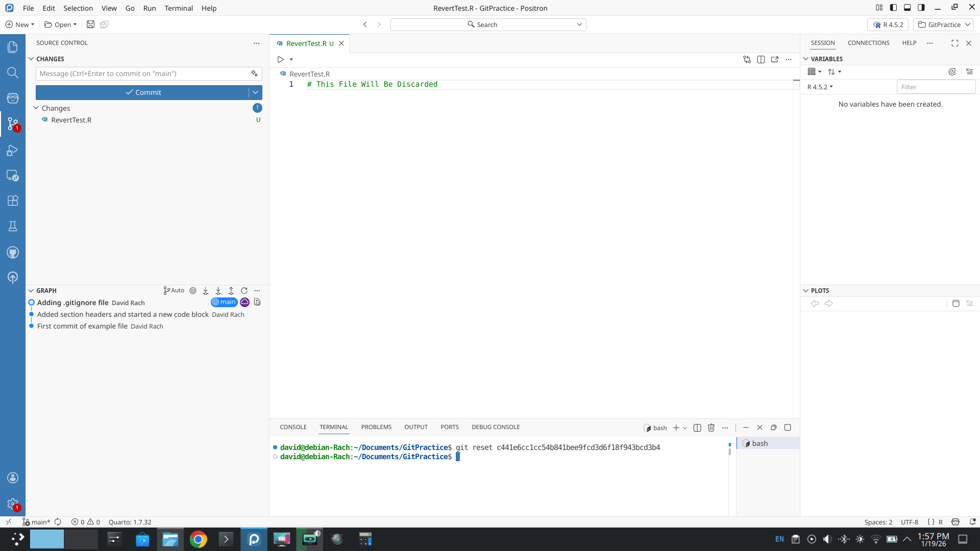
Task: Open the Commit button dropdown arrow
Action: pos(255,92)
